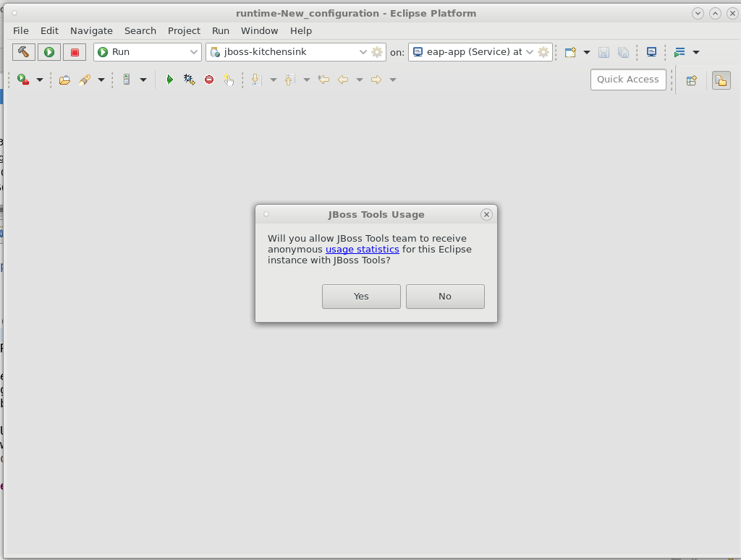The image size is (741, 560).
Task: Expand the external tools dropdown arrow
Action: coord(40,80)
